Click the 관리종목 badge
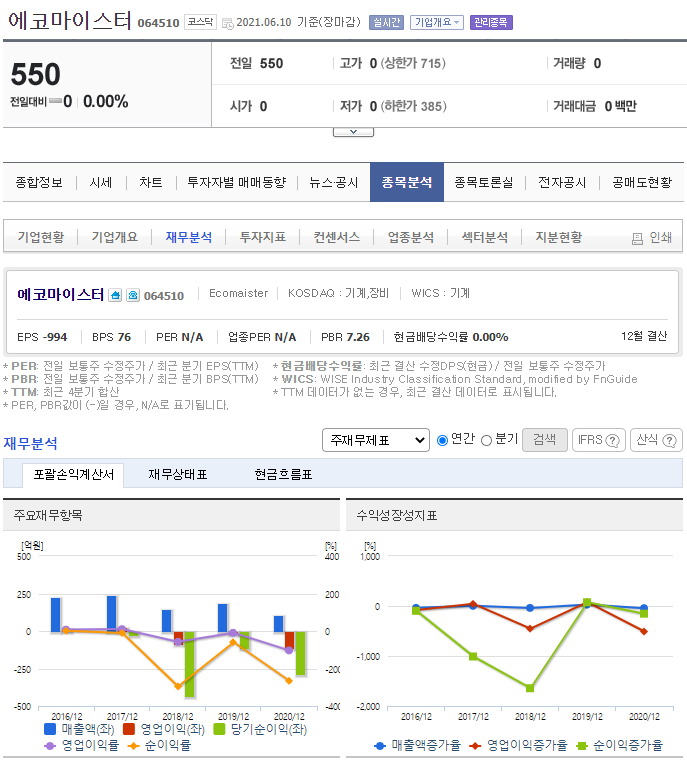This screenshot has width=687, height=762. coord(491,22)
